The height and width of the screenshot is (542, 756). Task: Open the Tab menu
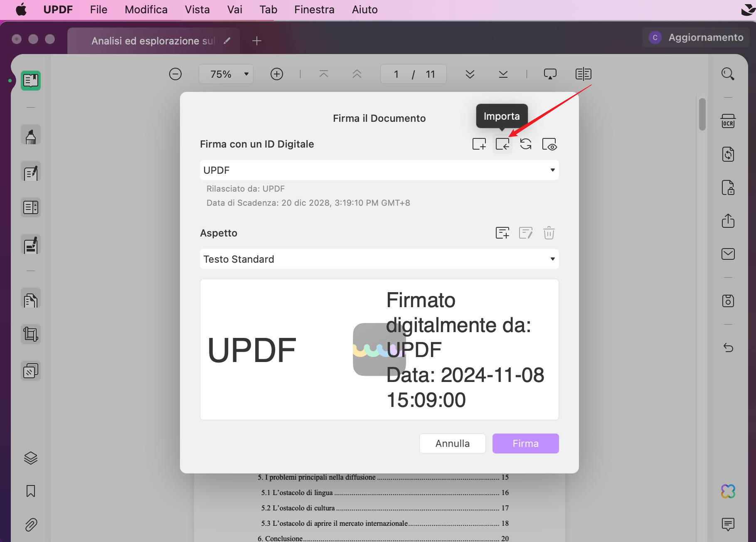pyautogui.click(x=268, y=10)
